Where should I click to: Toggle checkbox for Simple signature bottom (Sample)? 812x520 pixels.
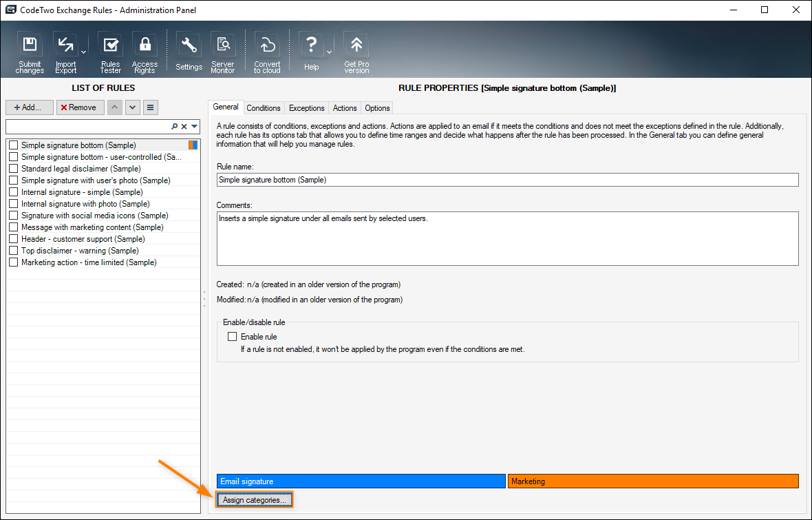14,145
